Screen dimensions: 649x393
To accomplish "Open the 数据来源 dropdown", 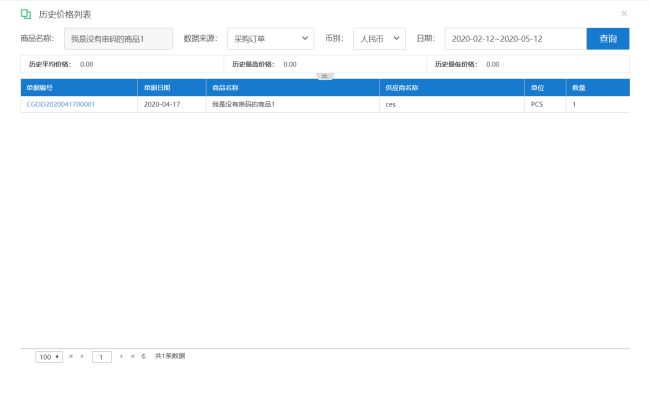I will [x=271, y=39].
